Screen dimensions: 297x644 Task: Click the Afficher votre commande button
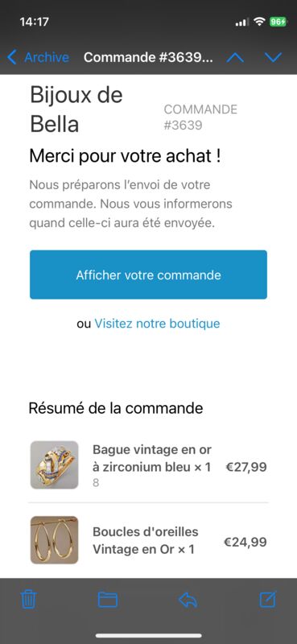148,275
